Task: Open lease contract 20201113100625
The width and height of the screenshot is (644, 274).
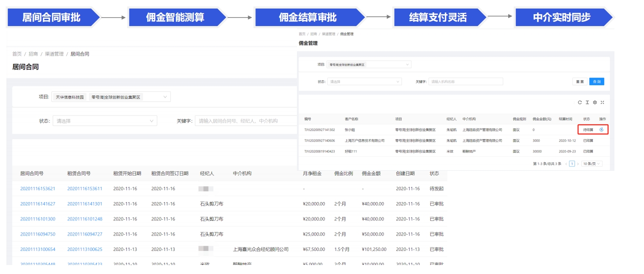Action: click(85, 250)
